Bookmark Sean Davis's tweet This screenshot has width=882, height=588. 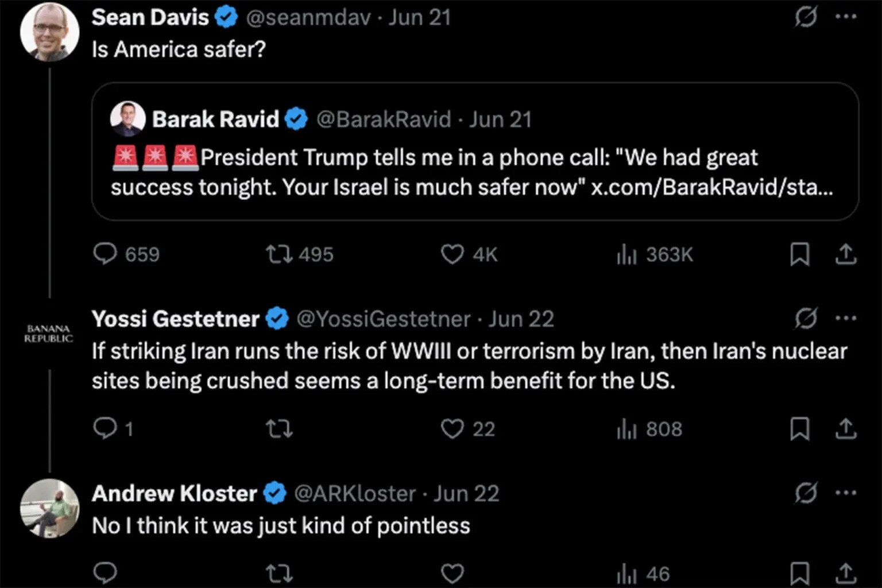[800, 254]
